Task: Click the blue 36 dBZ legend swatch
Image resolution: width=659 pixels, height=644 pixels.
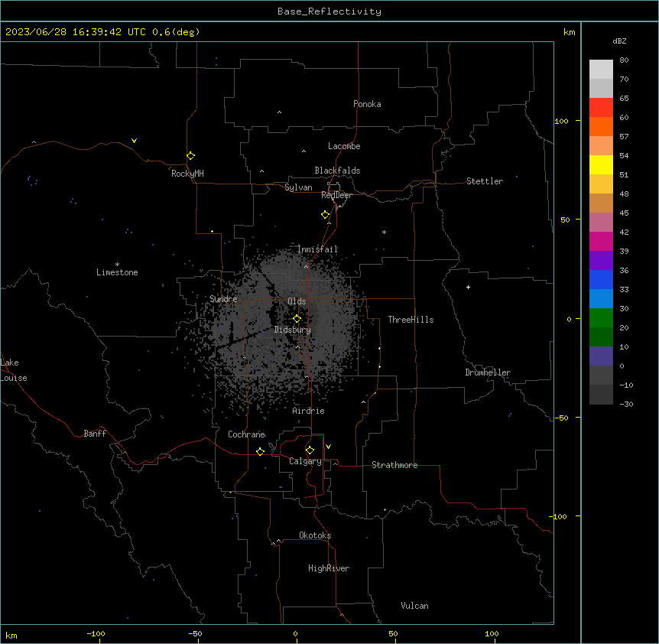Action: (x=601, y=279)
